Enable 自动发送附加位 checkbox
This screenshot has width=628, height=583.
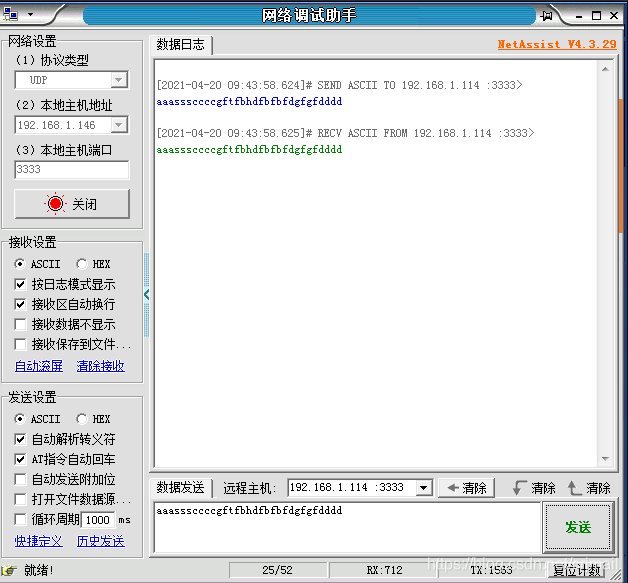[20, 479]
